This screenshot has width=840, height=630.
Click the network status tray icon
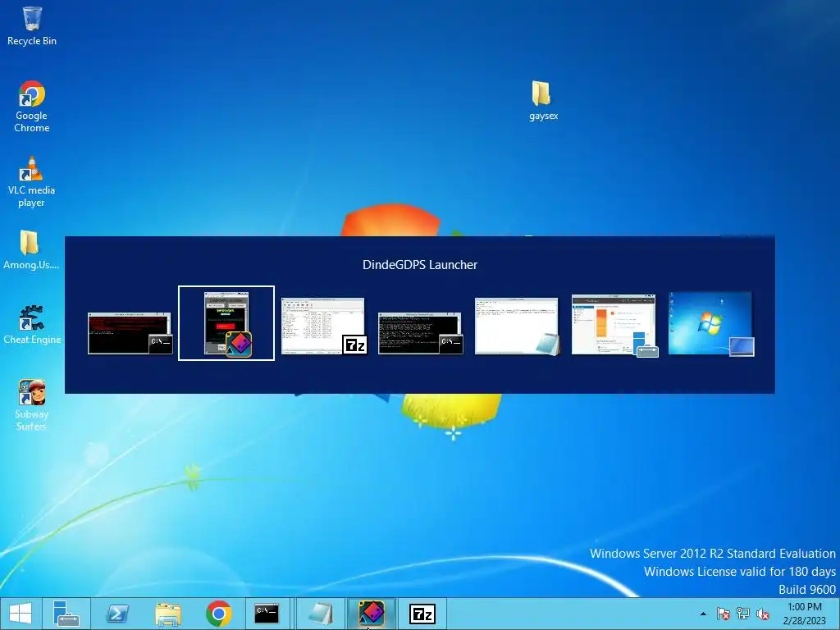pyautogui.click(x=743, y=614)
